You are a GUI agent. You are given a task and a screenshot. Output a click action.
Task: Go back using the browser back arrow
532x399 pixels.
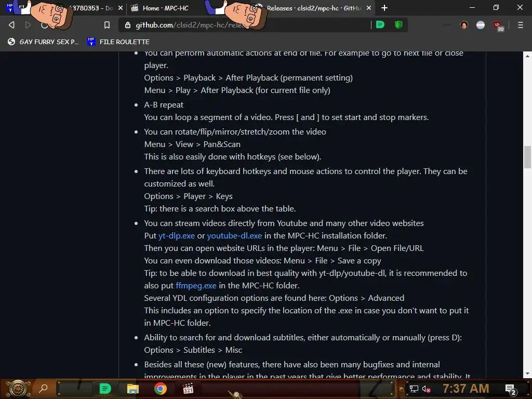click(x=11, y=25)
